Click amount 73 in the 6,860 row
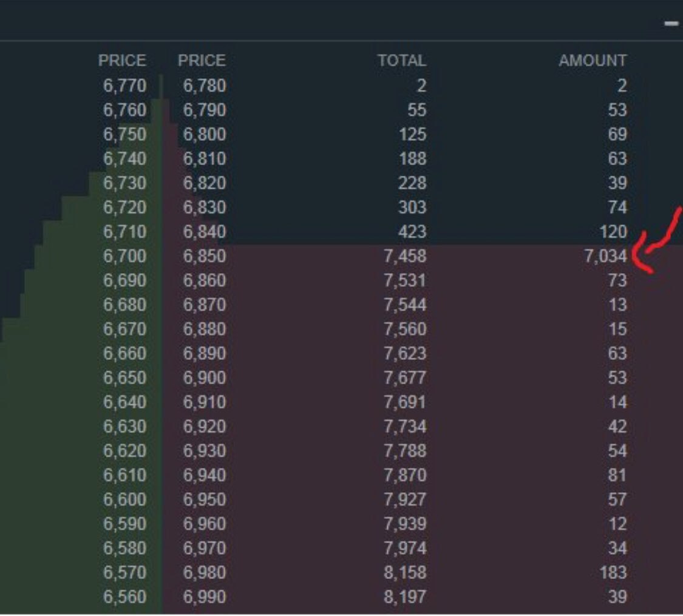The width and height of the screenshot is (683, 616). (617, 281)
